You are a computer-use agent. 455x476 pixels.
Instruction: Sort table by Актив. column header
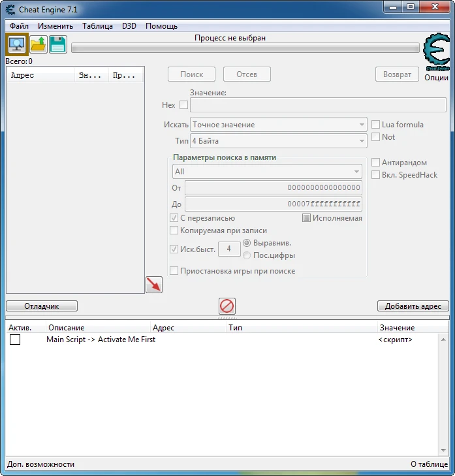tap(25, 328)
